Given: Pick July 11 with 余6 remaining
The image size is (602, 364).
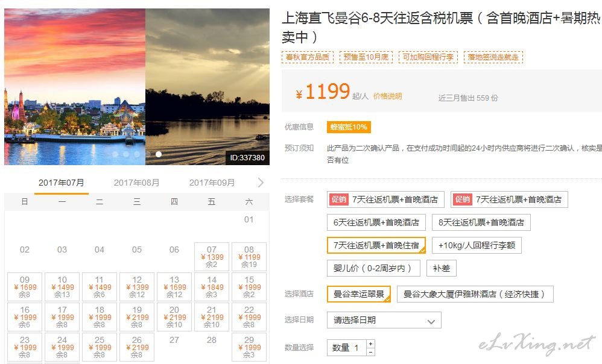Looking at the screenshot, I should (100, 287).
